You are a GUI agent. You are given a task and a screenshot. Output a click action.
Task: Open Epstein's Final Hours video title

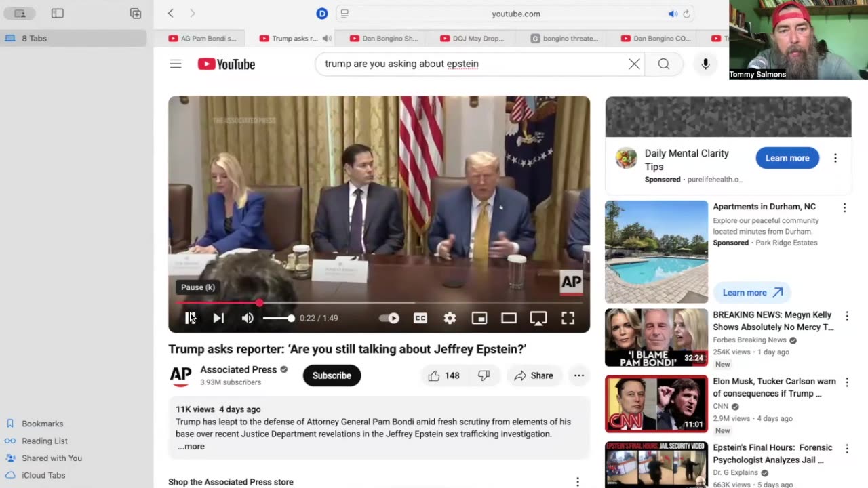(772, 453)
